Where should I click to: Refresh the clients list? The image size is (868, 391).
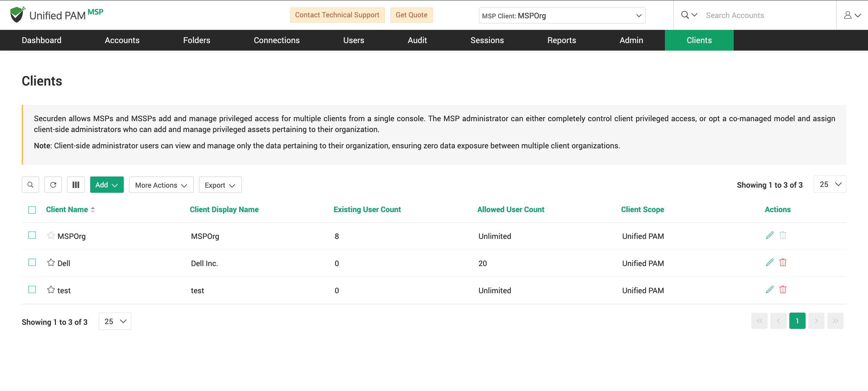(x=53, y=185)
